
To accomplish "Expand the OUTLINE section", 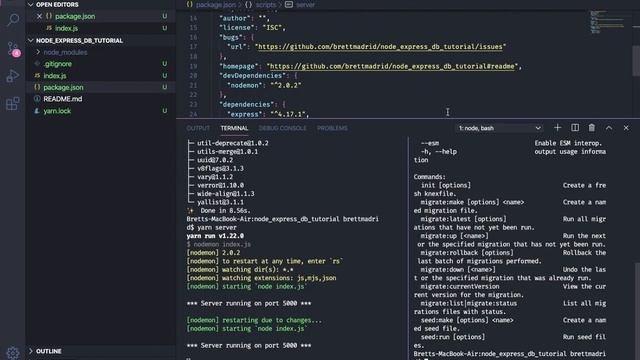I will 31,351.
